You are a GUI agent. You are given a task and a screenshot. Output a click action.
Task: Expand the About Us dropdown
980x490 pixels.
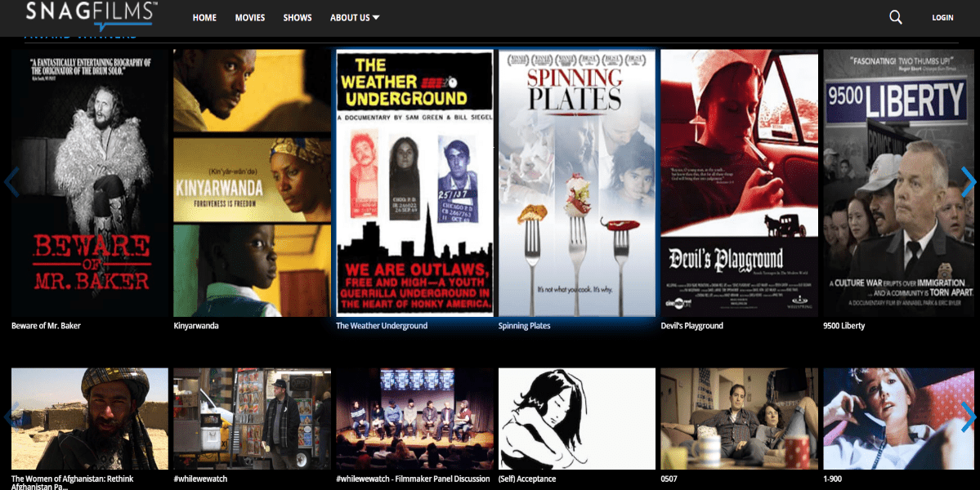click(x=355, y=17)
